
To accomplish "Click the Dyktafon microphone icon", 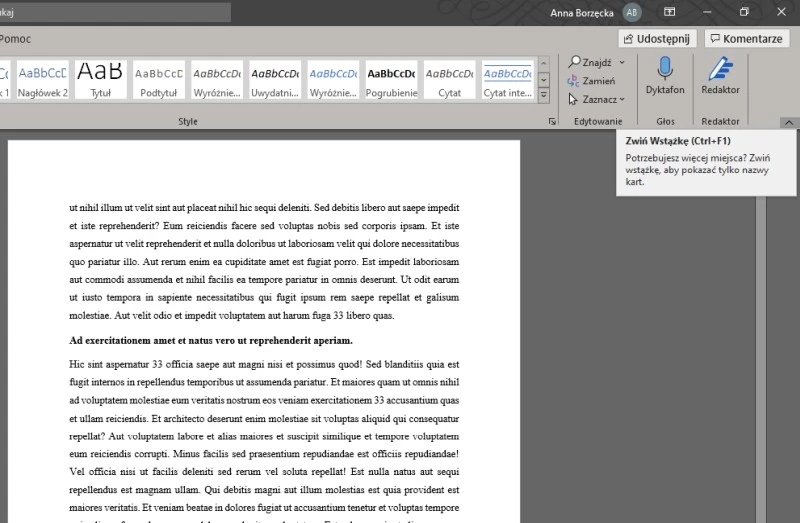I will coord(665,70).
